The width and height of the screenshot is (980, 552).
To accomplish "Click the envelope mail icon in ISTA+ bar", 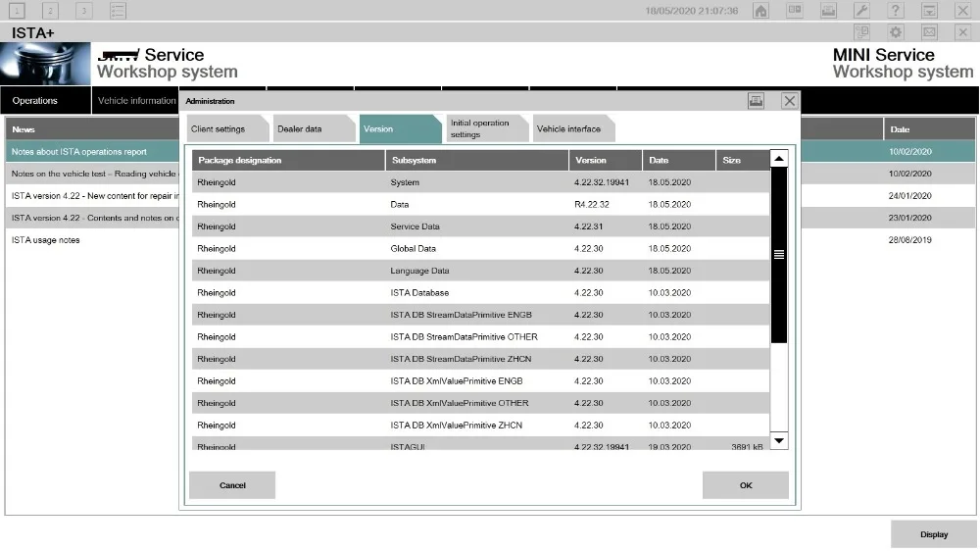I will 929,32.
